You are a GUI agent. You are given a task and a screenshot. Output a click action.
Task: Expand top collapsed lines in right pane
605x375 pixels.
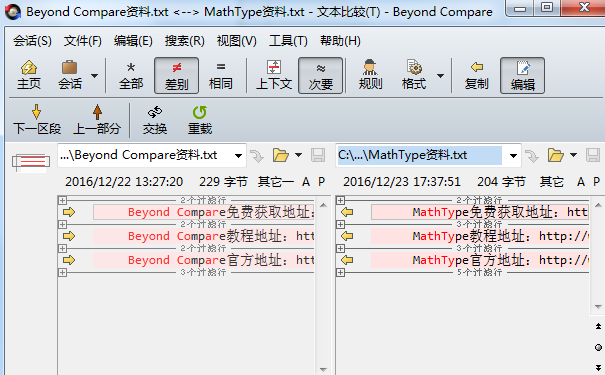(x=340, y=200)
